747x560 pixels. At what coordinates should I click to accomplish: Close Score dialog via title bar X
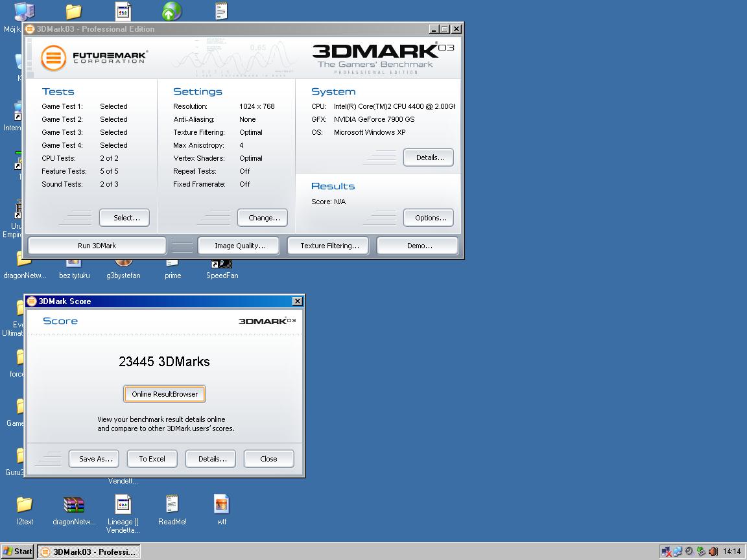point(297,301)
